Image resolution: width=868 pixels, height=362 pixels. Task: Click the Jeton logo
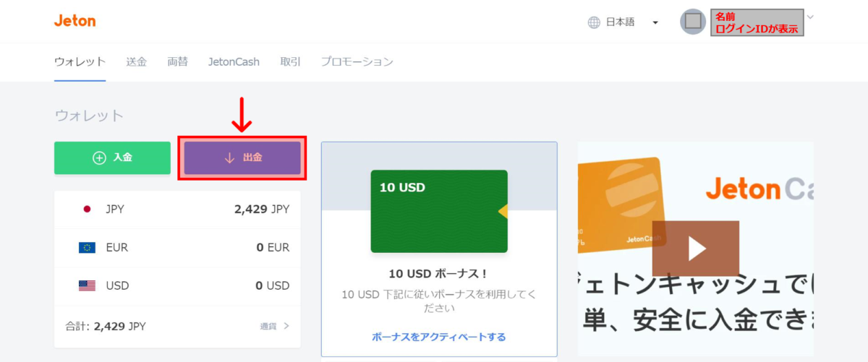pos(75,21)
